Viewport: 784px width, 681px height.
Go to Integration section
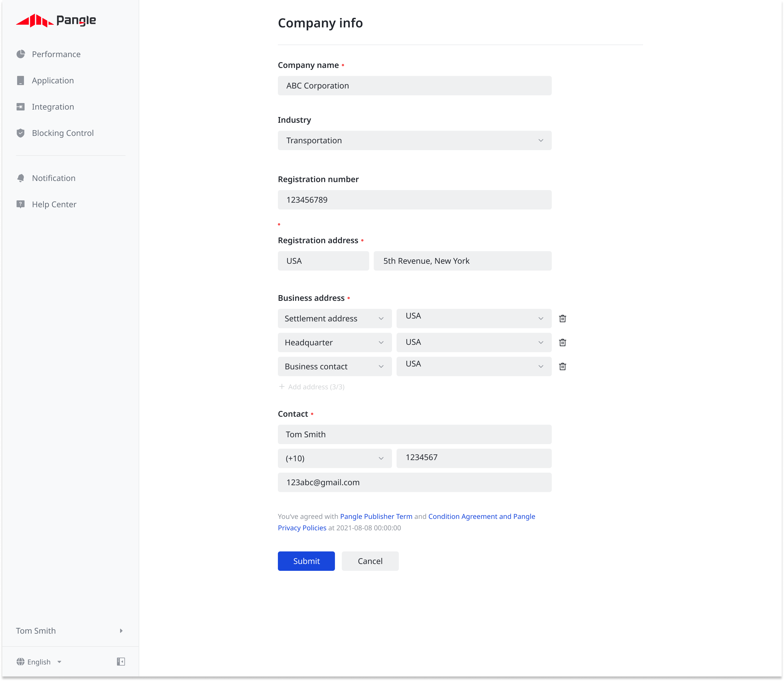point(53,106)
